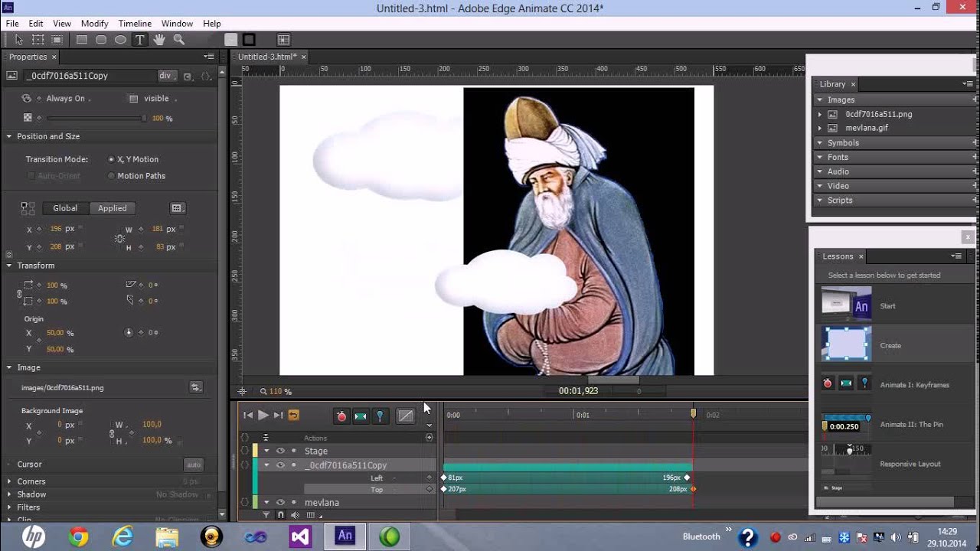
Task: Select the Zoom tool
Action: (x=178, y=40)
